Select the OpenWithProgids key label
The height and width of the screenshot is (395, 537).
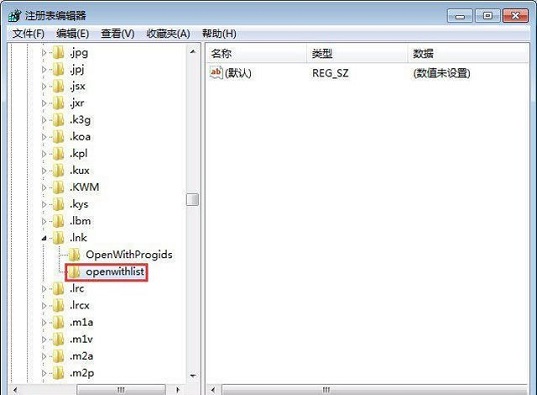129,255
